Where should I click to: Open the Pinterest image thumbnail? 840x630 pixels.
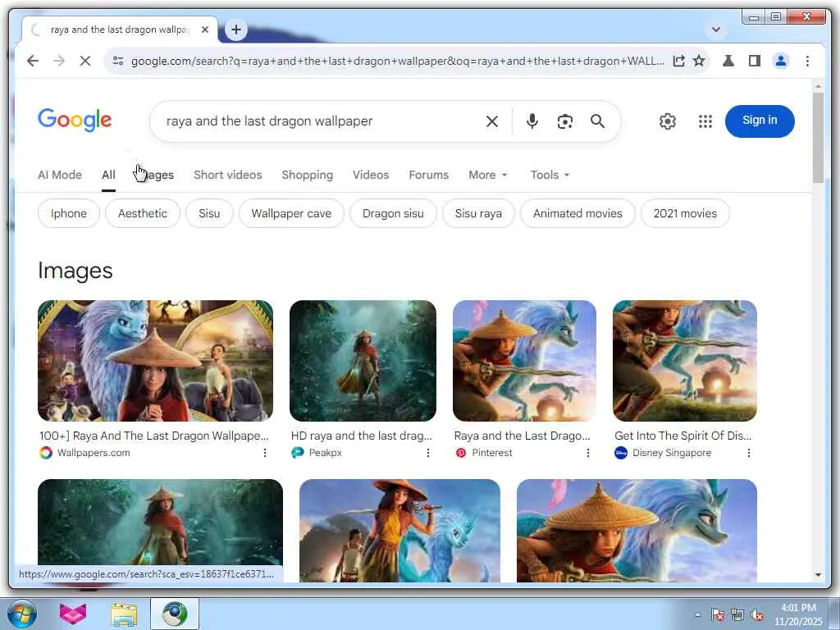[x=524, y=361]
